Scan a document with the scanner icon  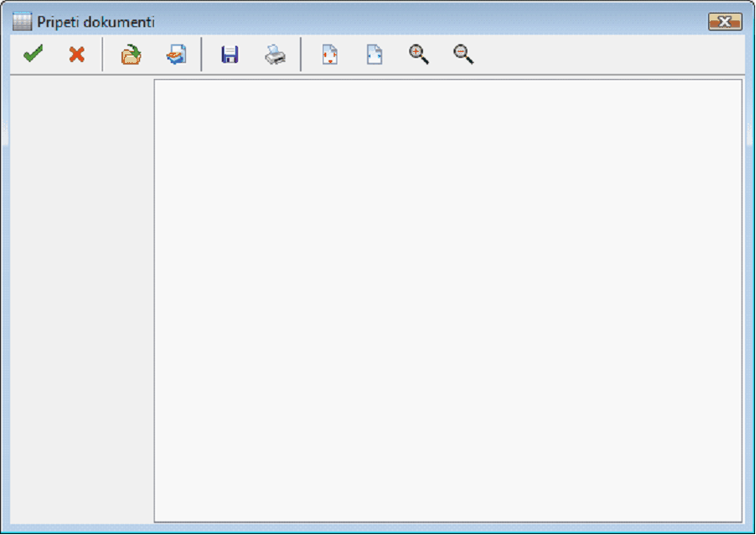pos(177,54)
